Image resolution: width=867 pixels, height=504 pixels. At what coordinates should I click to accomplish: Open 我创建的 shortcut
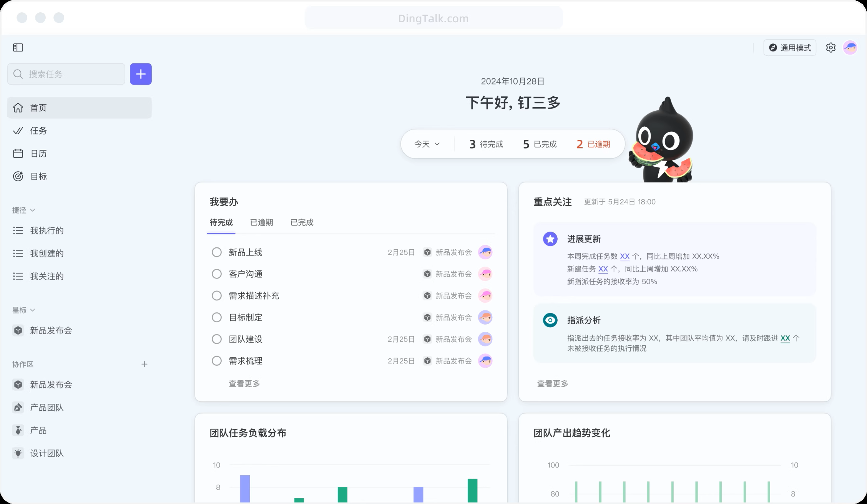[x=80, y=253]
